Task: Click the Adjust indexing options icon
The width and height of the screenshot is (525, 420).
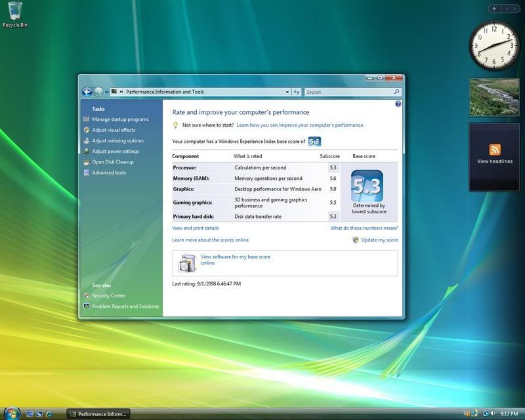Action: point(87,140)
